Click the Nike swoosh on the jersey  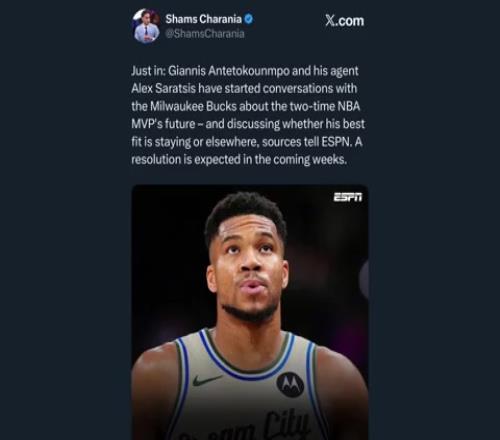tap(207, 380)
